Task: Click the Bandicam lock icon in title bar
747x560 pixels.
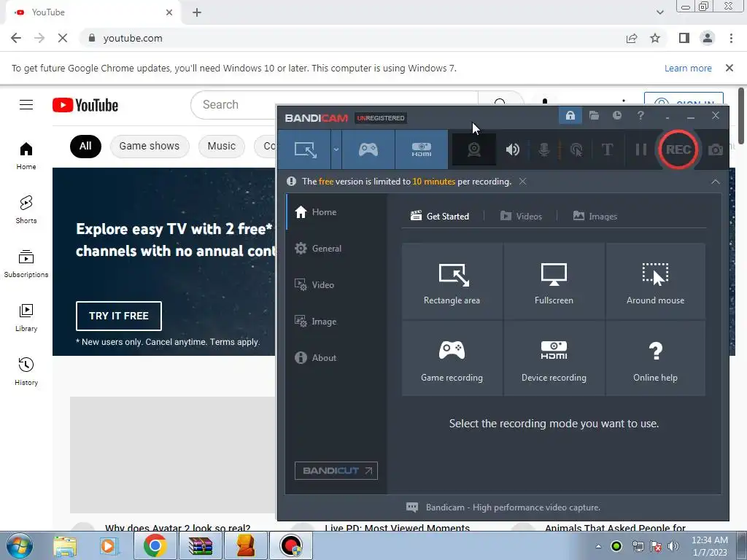Action: click(570, 115)
